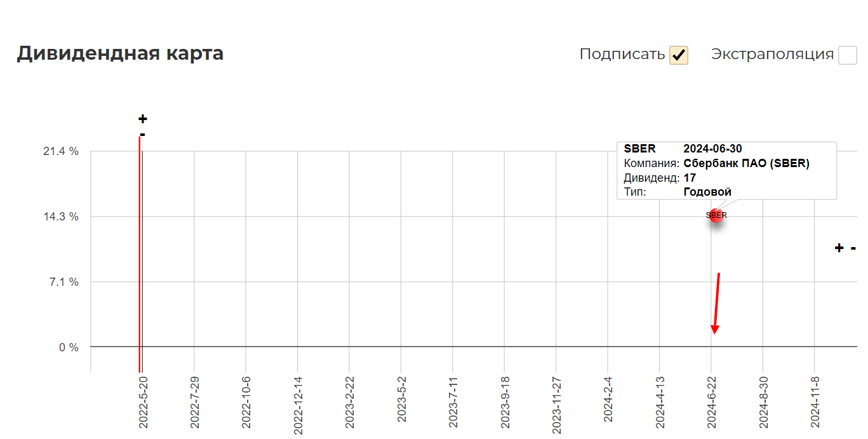Click the plus icon at the chart's right edge

tap(839, 248)
